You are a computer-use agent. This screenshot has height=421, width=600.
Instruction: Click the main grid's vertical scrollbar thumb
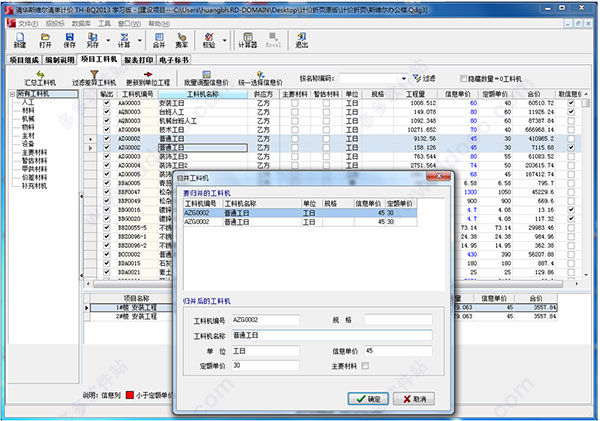point(585,103)
